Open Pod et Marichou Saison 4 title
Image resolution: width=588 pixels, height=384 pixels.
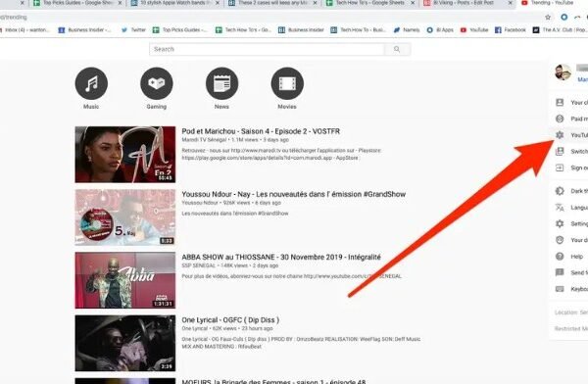pos(261,131)
